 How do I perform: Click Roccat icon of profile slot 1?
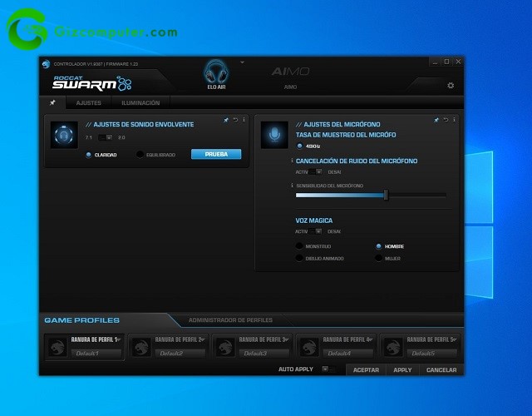point(57,348)
